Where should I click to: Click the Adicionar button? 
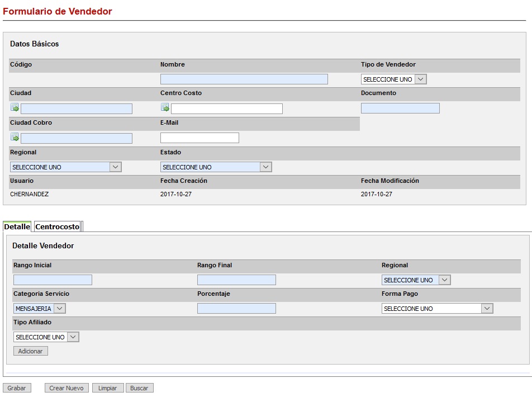30,351
